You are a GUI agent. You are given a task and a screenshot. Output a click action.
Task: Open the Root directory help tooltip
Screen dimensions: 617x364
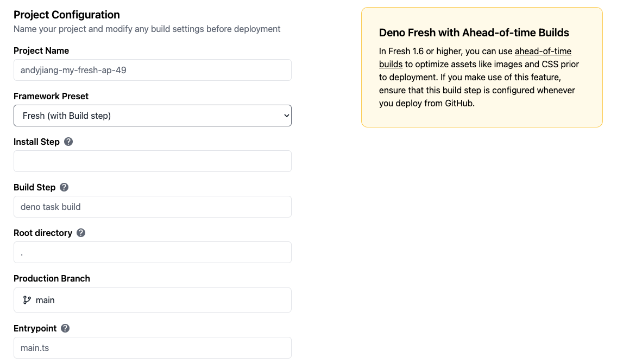(80, 233)
